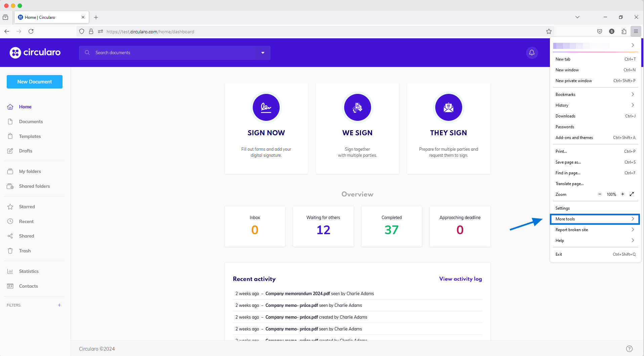The width and height of the screenshot is (644, 356).
Task: Expand the Bookmarks submenu
Action: pos(595,94)
